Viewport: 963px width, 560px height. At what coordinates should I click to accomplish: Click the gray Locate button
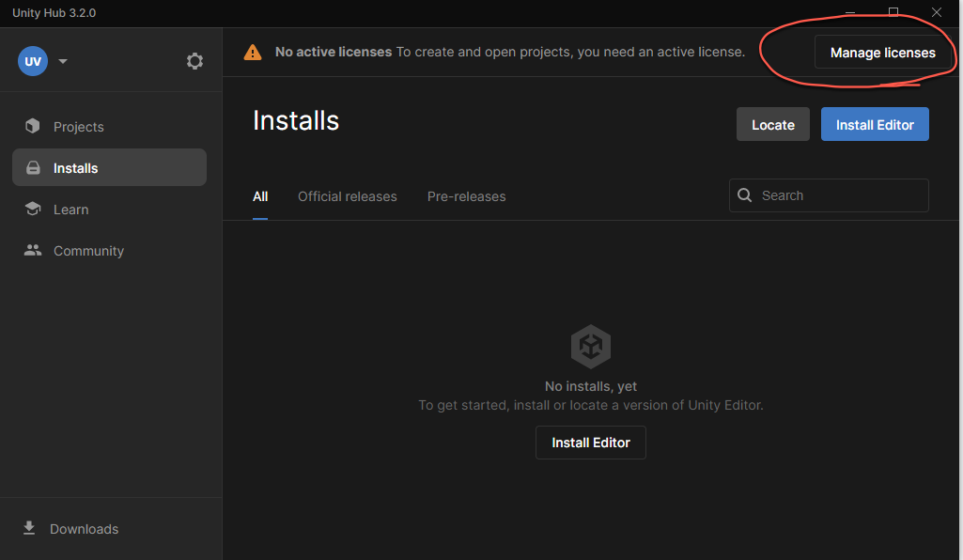pos(772,124)
